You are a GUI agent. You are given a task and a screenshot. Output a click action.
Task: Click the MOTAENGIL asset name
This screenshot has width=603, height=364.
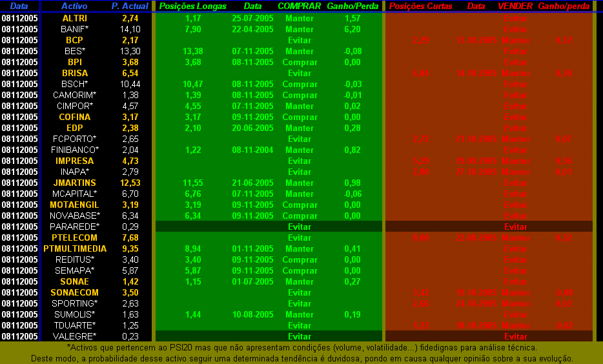coord(75,205)
